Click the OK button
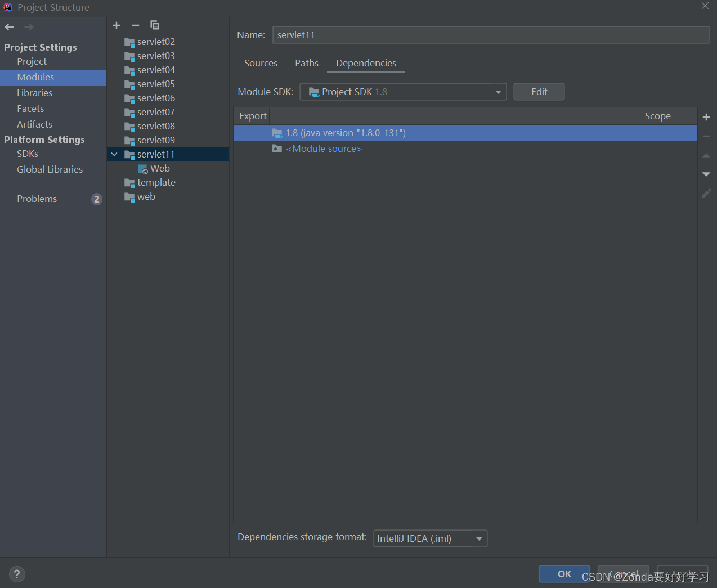The width and height of the screenshot is (717, 588). point(564,574)
